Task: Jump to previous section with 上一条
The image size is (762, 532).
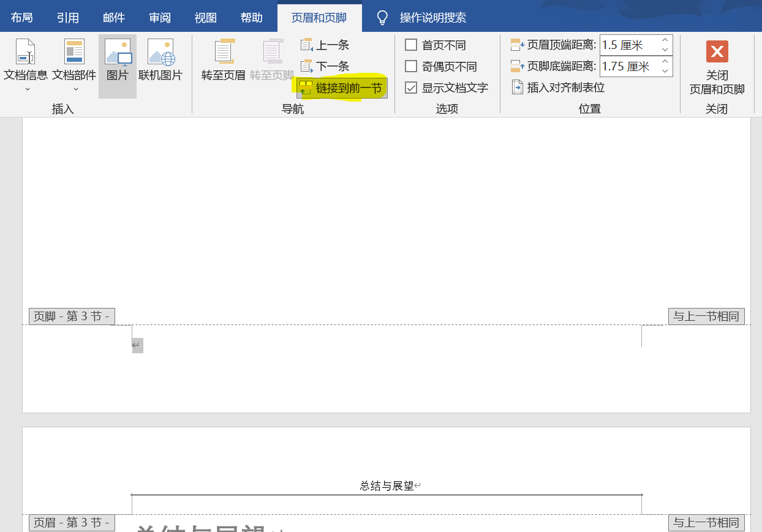Action: coord(325,45)
